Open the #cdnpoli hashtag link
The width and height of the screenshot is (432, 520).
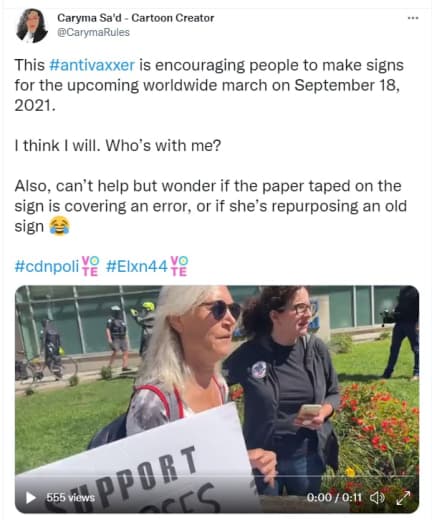tap(47, 266)
